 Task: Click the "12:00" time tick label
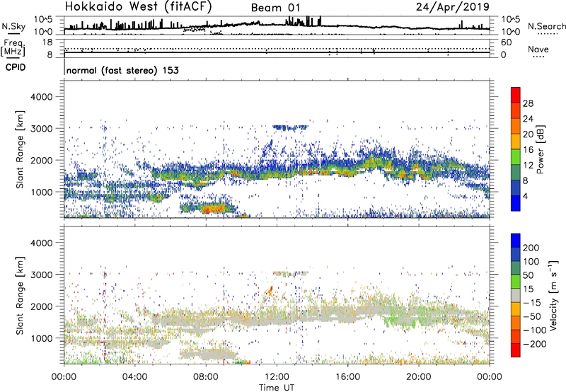[x=277, y=377]
